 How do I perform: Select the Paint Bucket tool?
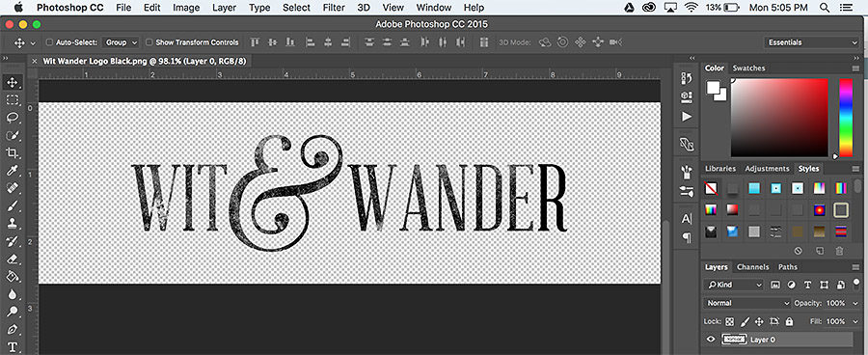13,276
